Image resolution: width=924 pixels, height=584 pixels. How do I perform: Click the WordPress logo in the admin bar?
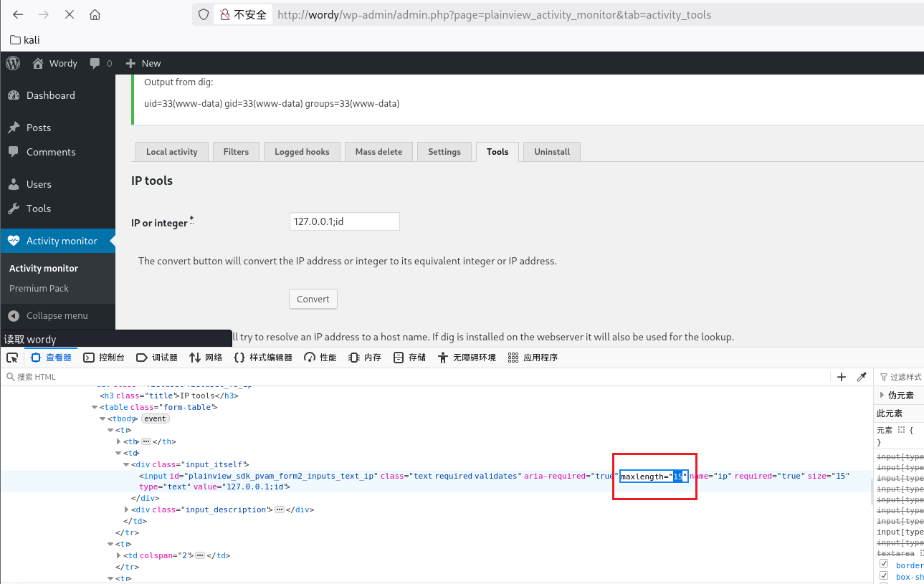[x=13, y=63]
